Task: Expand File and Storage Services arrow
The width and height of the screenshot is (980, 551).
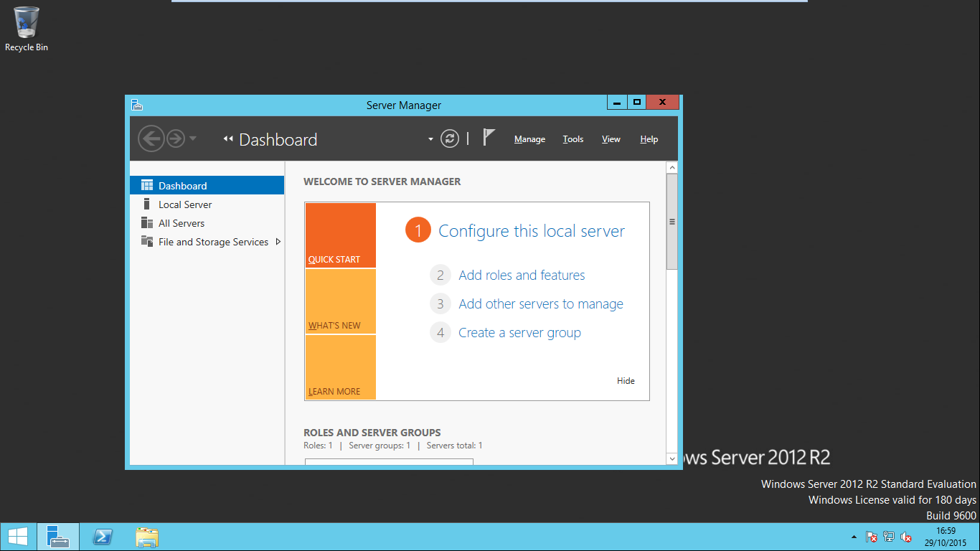Action: (x=278, y=242)
